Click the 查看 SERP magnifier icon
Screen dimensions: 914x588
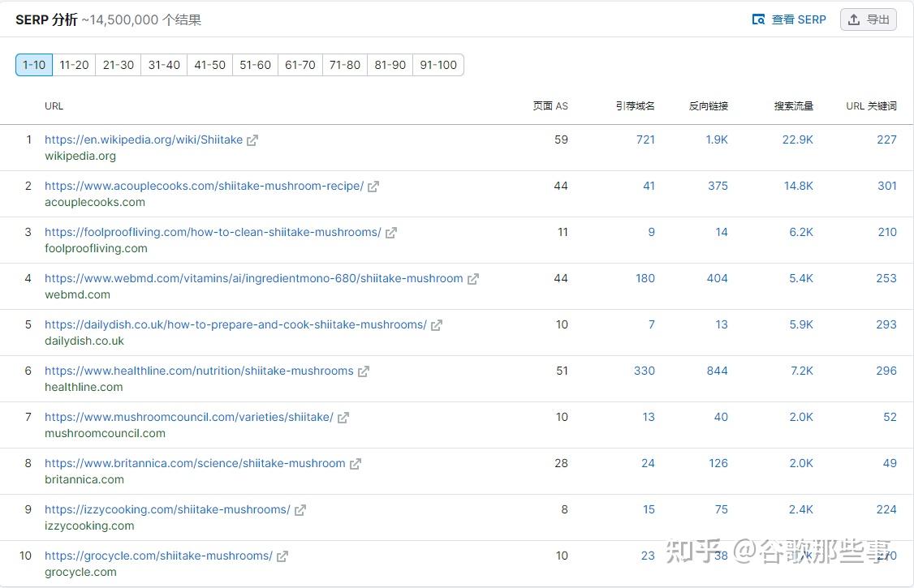coord(758,19)
